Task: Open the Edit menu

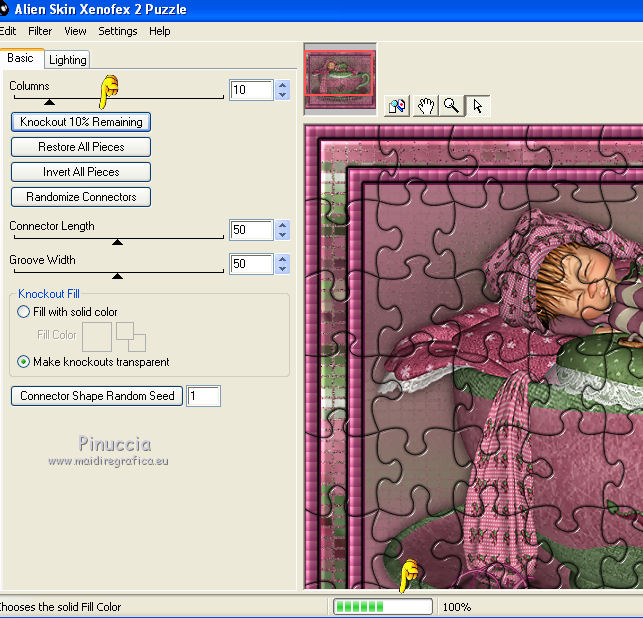Action: 8,31
